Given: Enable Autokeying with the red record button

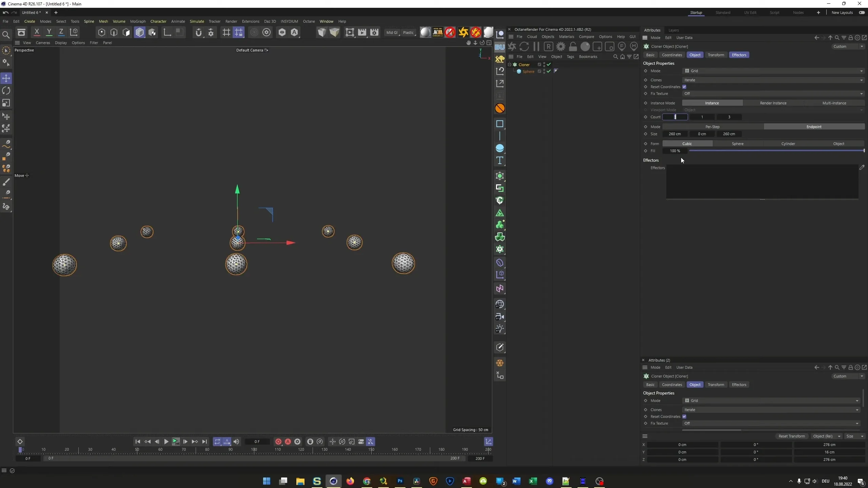Looking at the screenshot, I should tap(288, 442).
